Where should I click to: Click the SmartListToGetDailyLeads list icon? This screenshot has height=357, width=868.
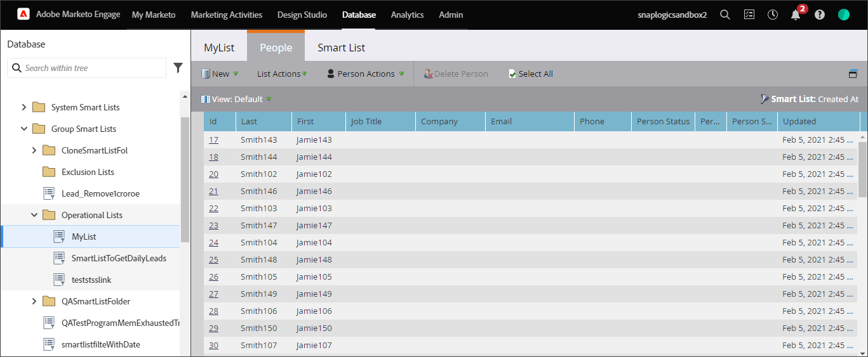pyautogui.click(x=59, y=258)
